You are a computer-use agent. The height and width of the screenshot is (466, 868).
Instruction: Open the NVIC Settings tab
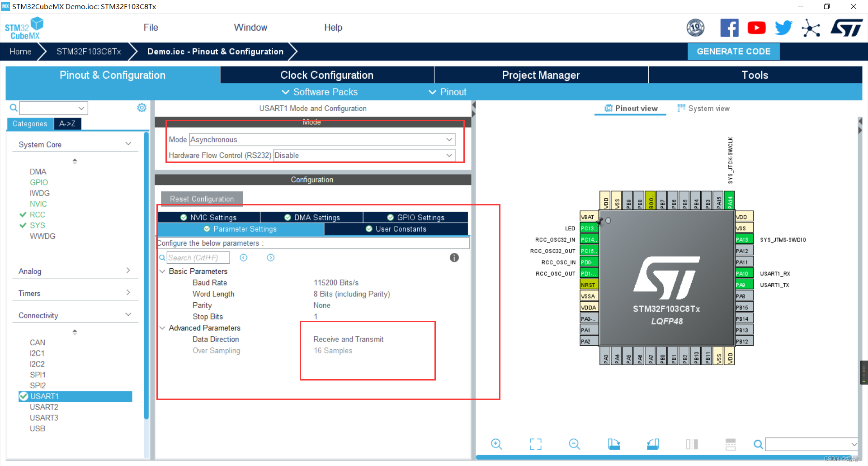pyautogui.click(x=208, y=217)
